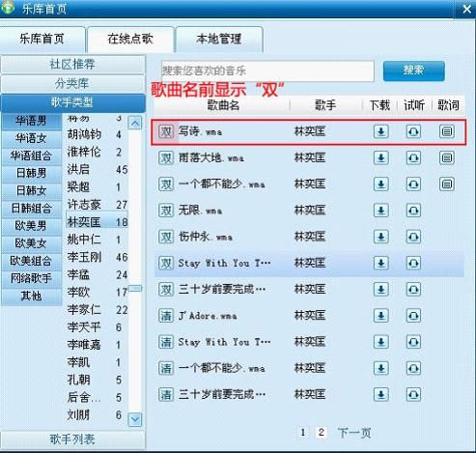Download the song 无限.wma
476x453 pixels.
pyautogui.click(x=381, y=211)
